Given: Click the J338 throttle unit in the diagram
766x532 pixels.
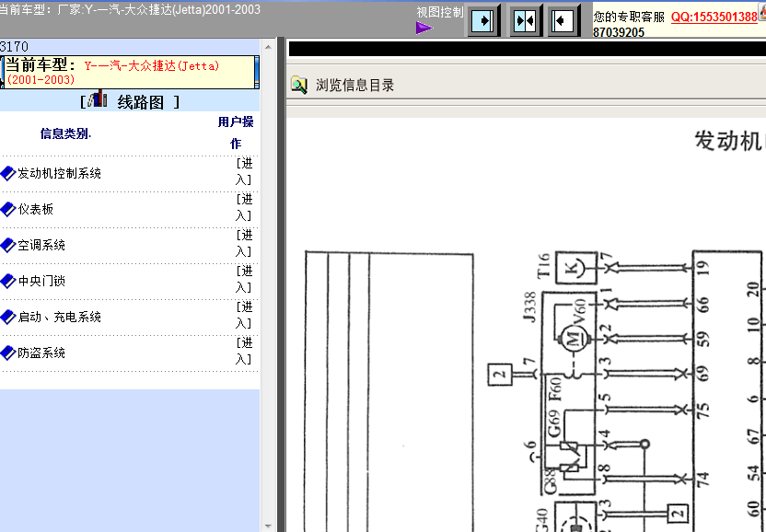Looking at the screenshot, I should click(569, 394).
